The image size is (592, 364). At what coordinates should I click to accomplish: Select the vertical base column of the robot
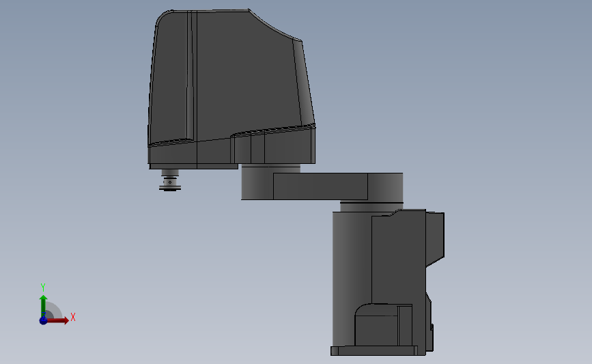tap(352, 279)
